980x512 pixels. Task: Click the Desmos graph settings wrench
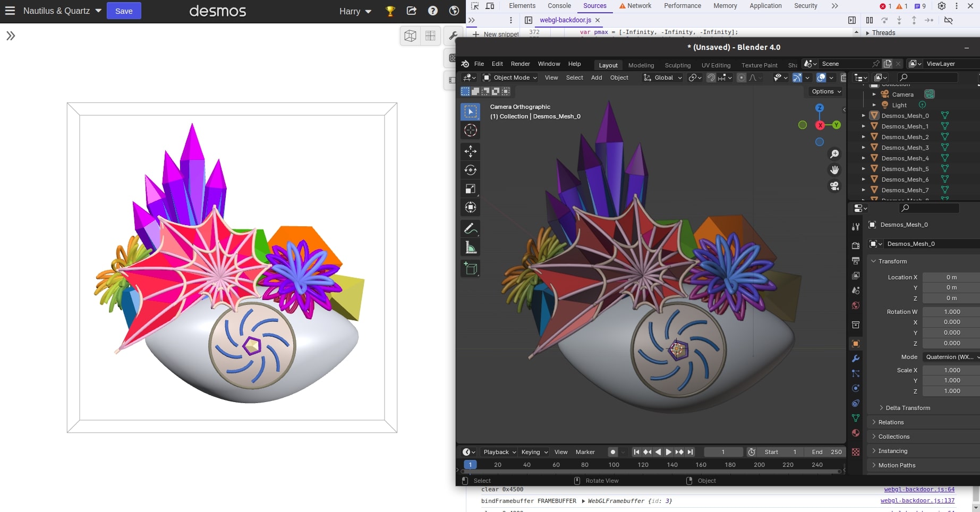[453, 36]
